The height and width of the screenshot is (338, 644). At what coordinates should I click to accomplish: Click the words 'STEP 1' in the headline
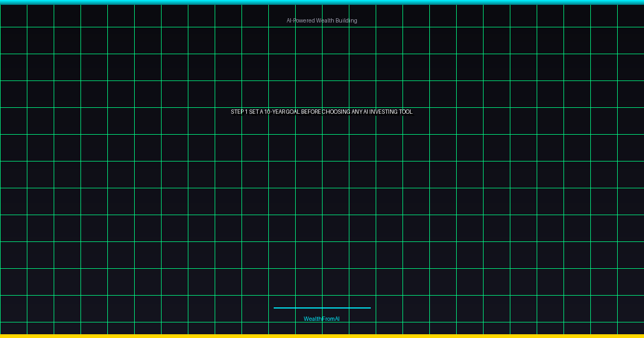coord(239,112)
